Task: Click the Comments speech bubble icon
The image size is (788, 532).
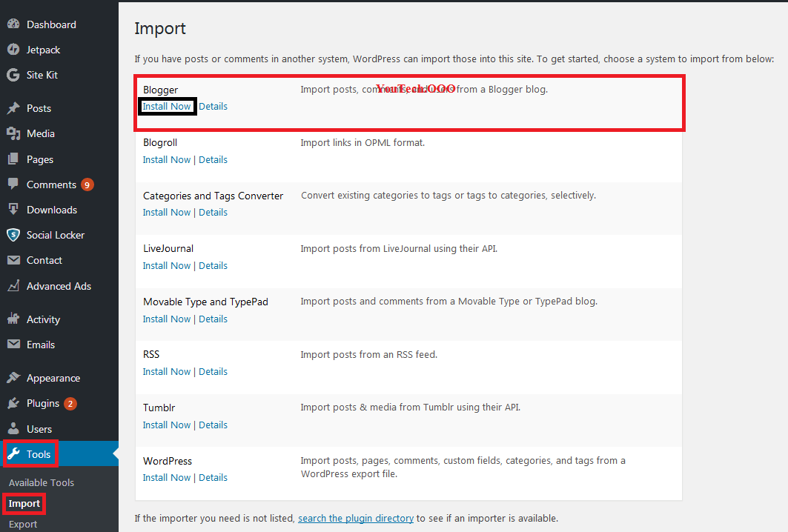Action: 13,184
